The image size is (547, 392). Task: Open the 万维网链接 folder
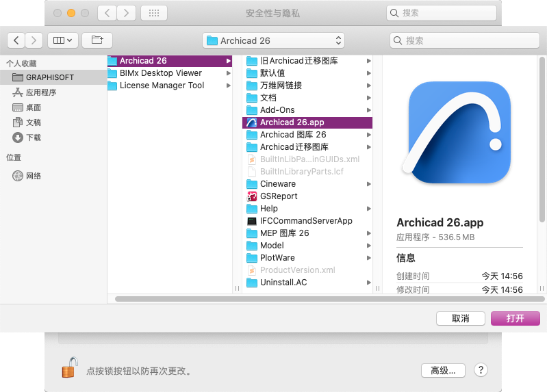pyautogui.click(x=307, y=85)
